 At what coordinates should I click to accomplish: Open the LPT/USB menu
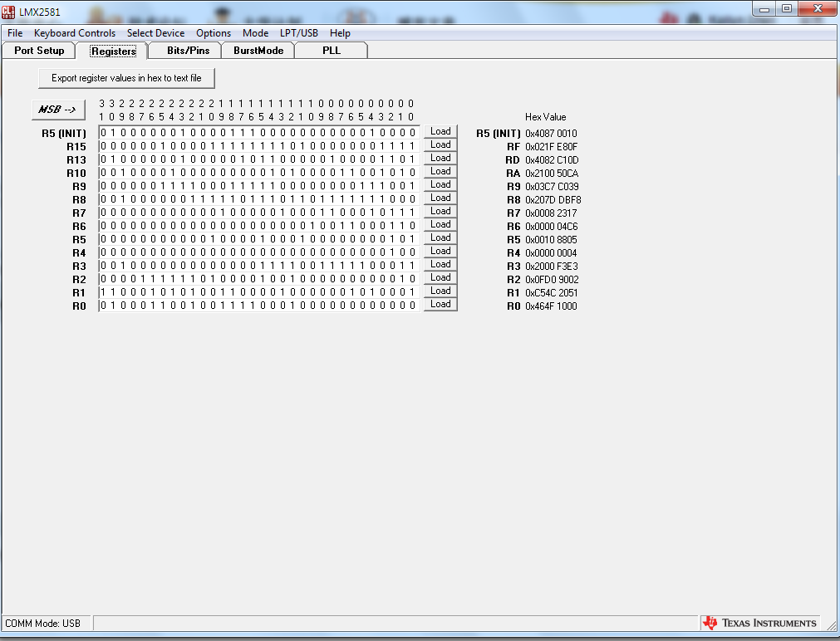coord(299,33)
